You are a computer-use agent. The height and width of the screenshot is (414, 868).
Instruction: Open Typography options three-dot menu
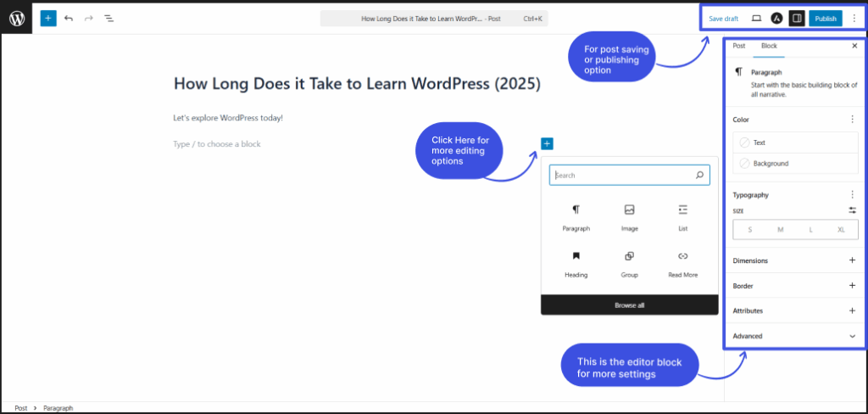[852, 194]
